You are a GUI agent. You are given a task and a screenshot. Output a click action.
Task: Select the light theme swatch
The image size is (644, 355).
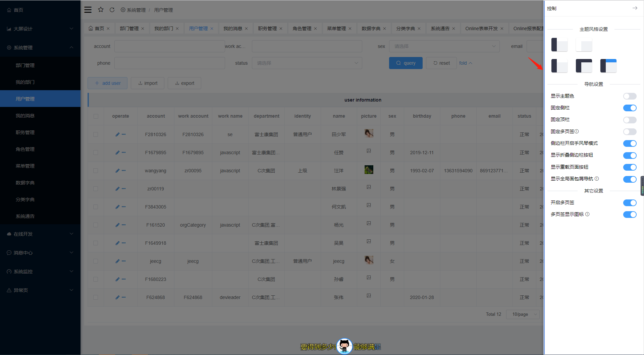pos(584,45)
